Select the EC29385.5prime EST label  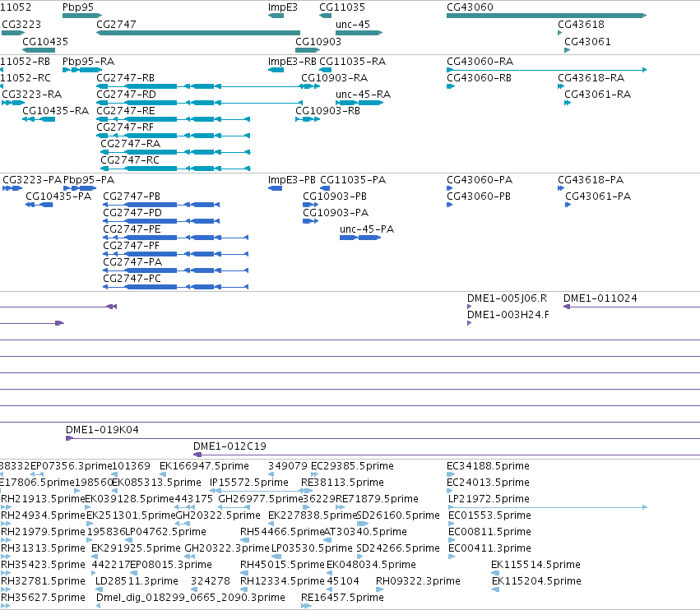352,466
